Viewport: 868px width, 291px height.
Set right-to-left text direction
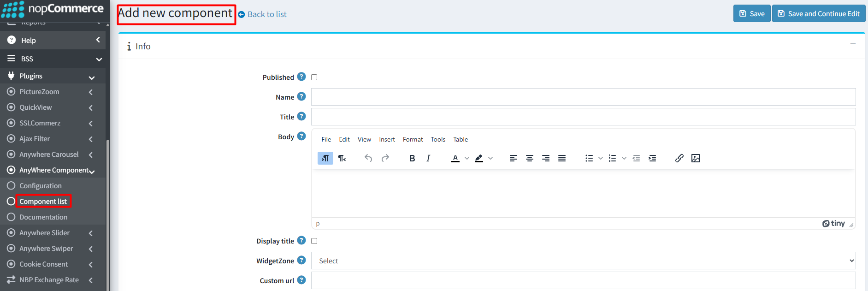click(x=342, y=158)
